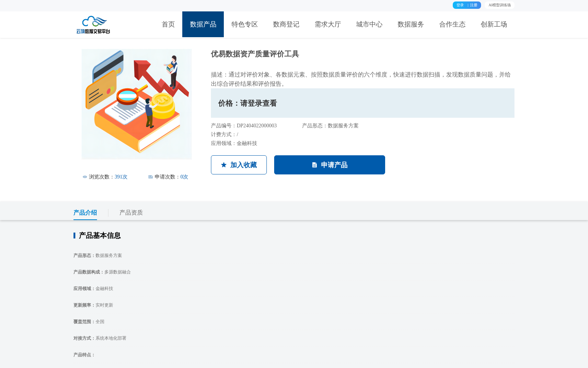Screen dimensions: 588x368
Task: Click the 391次 view count
Action: [121, 177]
